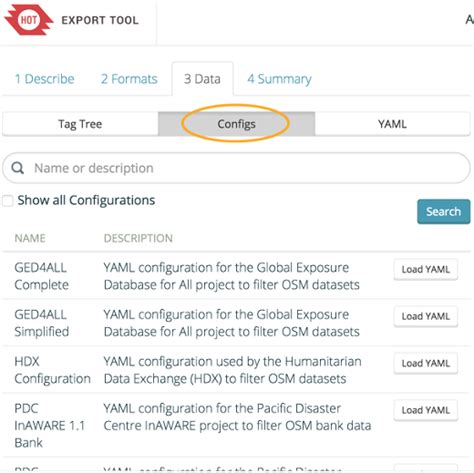This screenshot has width=474, height=473.
Task: Click the DESCRIPTION column header
Action: click(138, 238)
